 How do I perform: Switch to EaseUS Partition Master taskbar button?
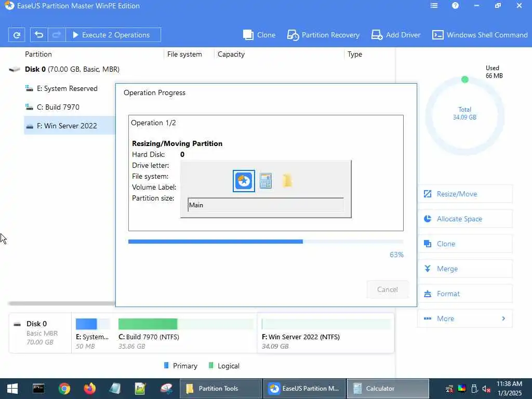pos(304,389)
